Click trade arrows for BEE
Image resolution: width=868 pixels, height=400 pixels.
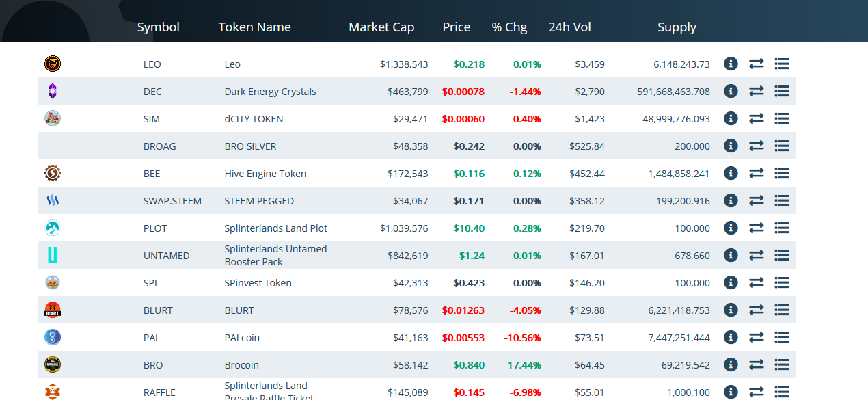click(756, 173)
